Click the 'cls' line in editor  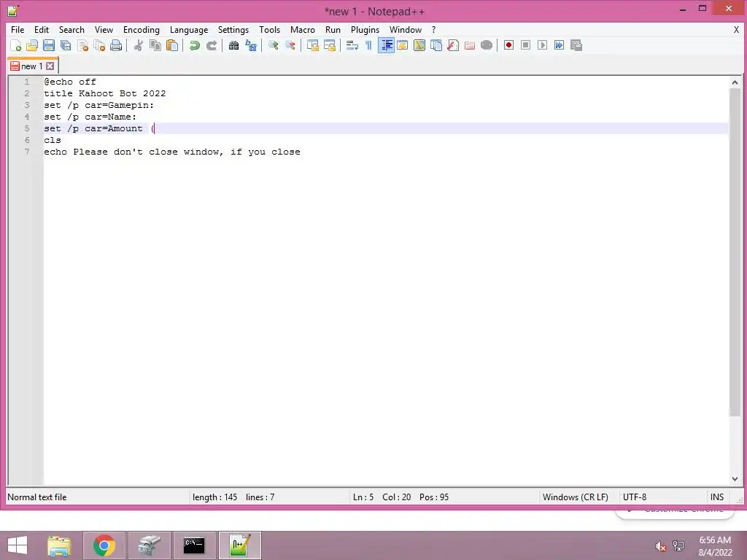click(53, 140)
